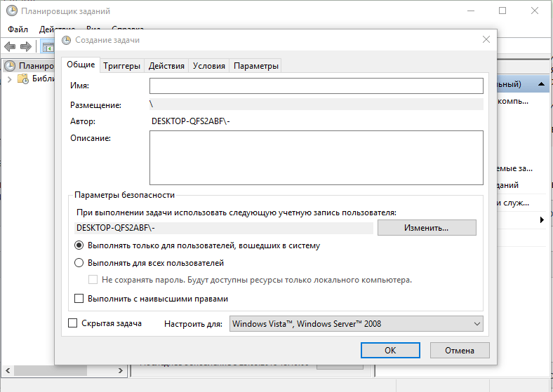The height and width of the screenshot is (392, 553).
Task: Click the Имя input field
Action: click(316, 86)
